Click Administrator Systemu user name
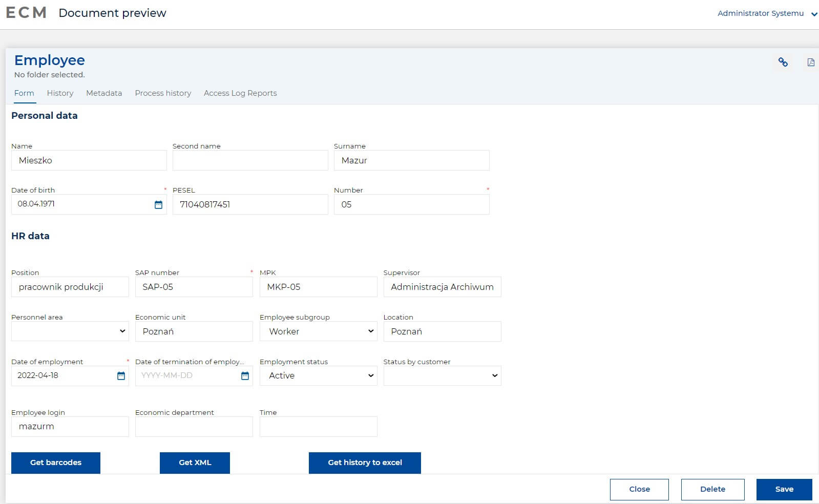Viewport: 819px width, 504px height. point(761,13)
